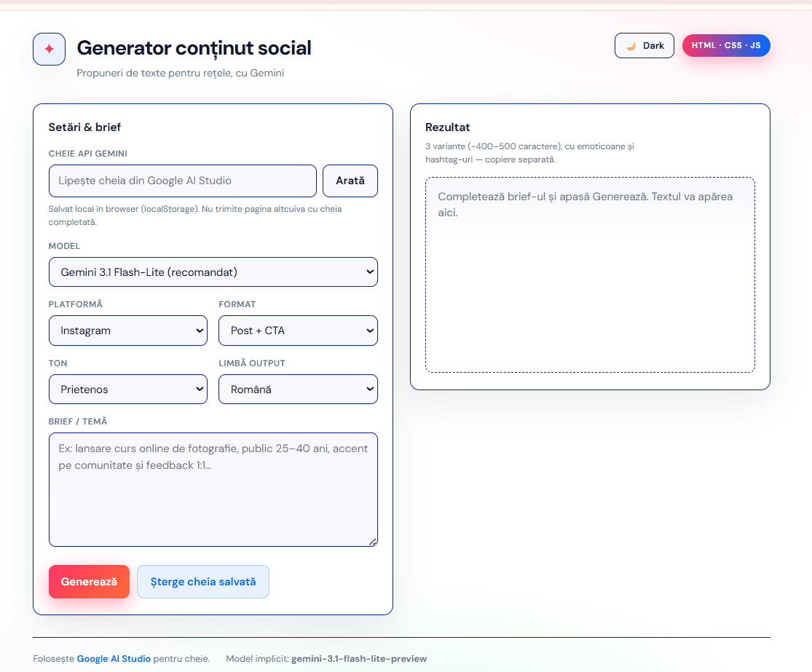Image resolution: width=812 pixels, height=672 pixels.
Task: Open the Format dropdown showing Post + CTA
Action: pyautogui.click(x=298, y=331)
